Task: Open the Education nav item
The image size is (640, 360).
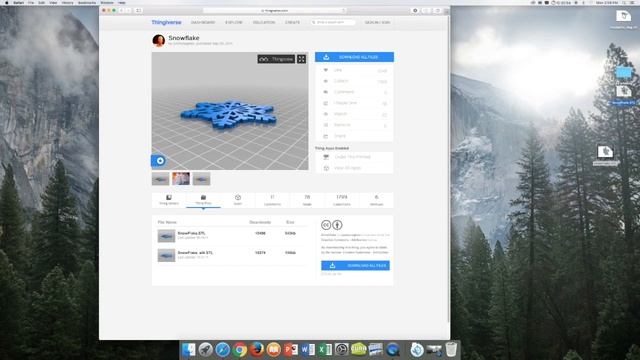Action: [x=264, y=22]
